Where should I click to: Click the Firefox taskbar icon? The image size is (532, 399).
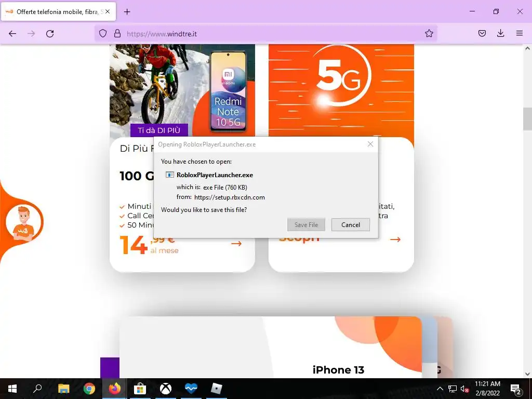pos(115,389)
